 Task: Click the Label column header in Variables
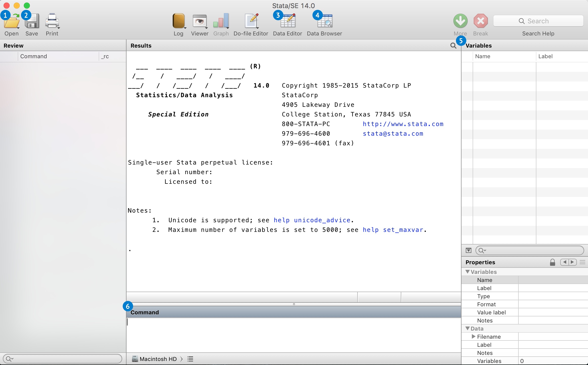coord(562,56)
